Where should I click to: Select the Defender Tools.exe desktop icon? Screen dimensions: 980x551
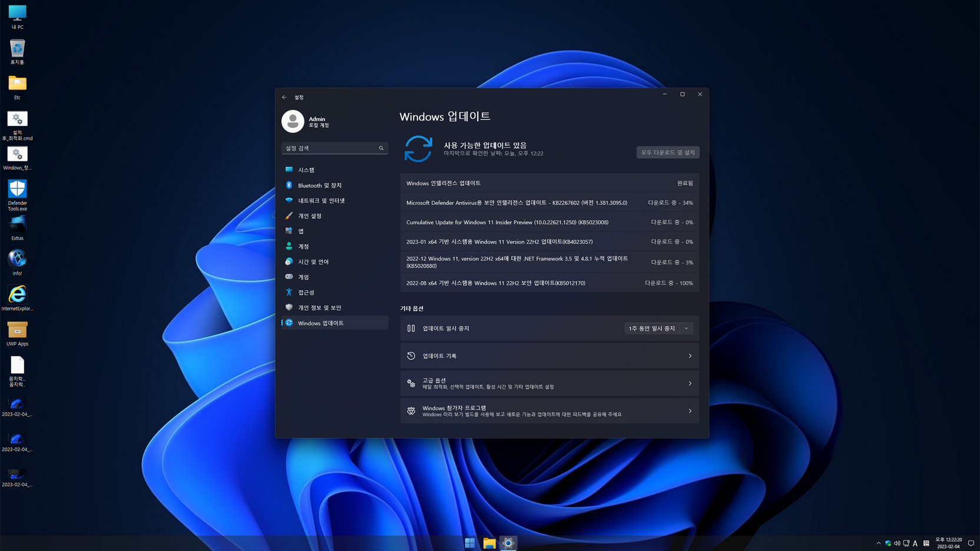pyautogui.click(x=17, y=195)
